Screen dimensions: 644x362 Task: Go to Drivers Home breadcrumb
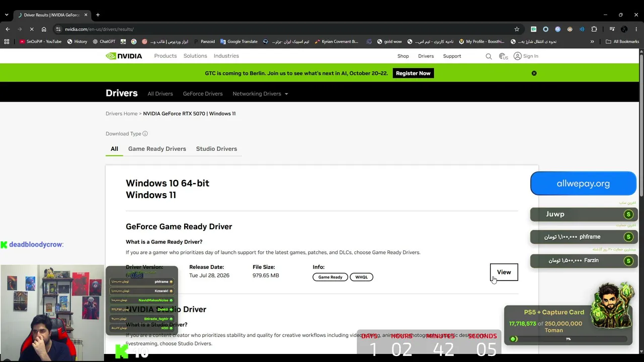[121, 114]
